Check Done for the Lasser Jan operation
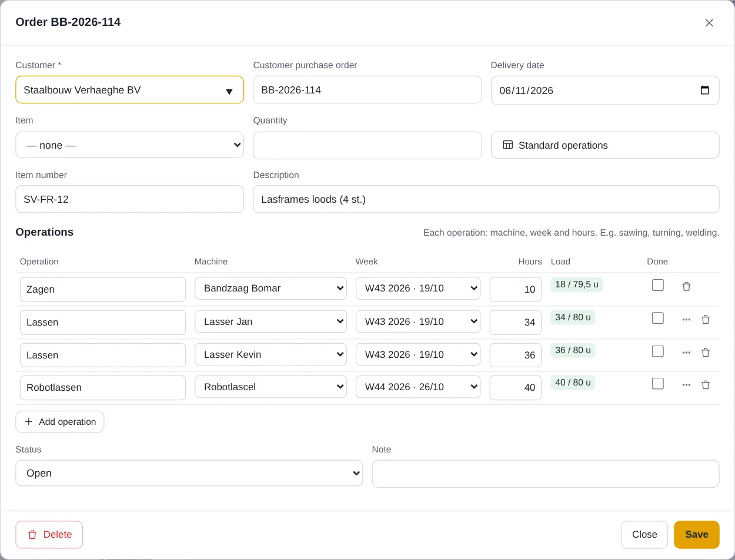The image size is (735, 560). point(658,318)
